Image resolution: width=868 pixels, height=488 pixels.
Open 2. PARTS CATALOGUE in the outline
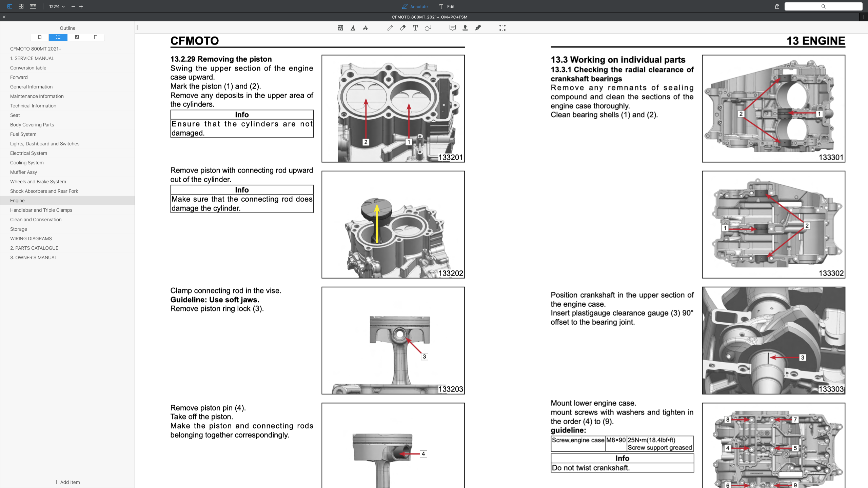coord(34,248)
